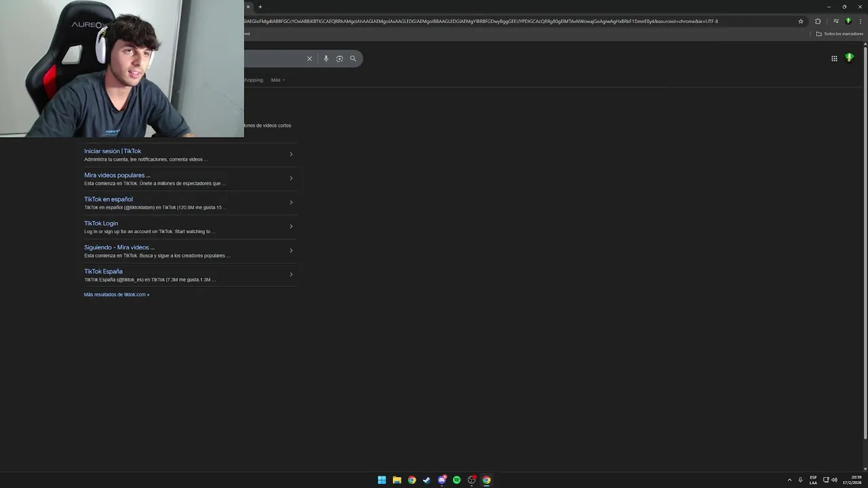Expand the Mira videos populares row chevron
Screen dimensions: 868x488
pos(291,178)
